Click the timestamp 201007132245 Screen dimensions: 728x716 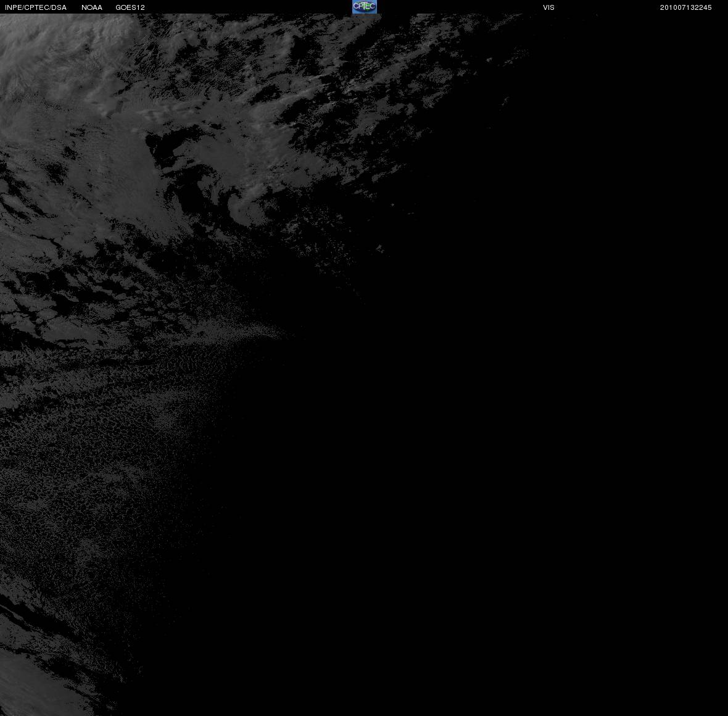[686, 7]
